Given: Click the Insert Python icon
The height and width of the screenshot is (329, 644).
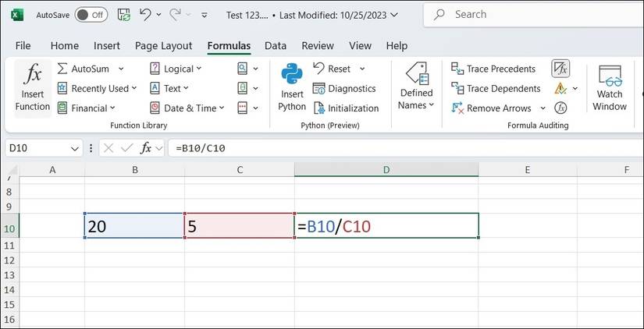Looking at the screenshot, I should coord(292,88).
